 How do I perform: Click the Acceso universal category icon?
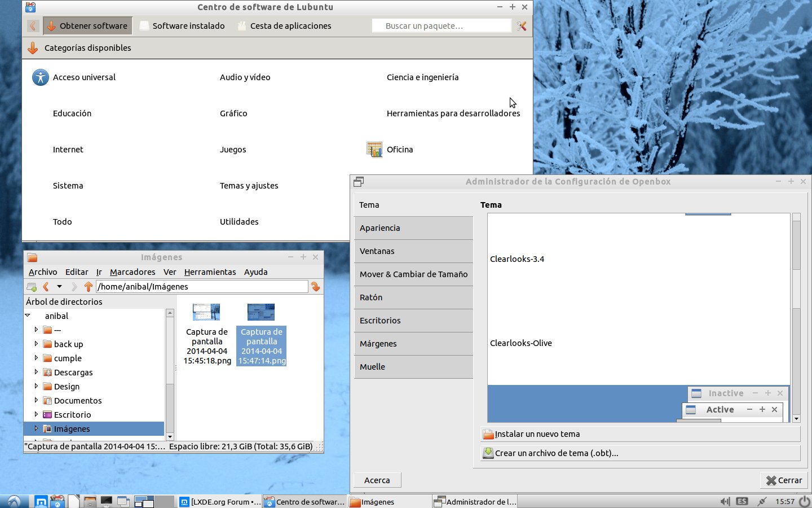(x=41, y=77)
